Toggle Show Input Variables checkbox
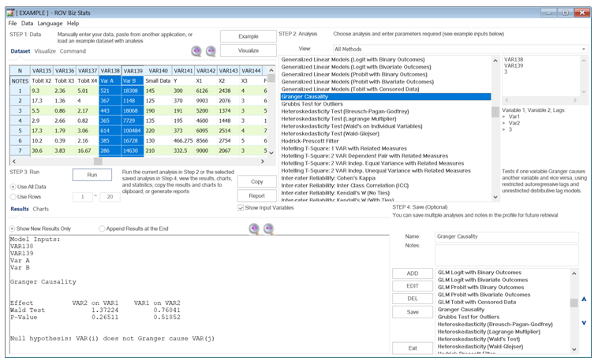This screenshot has height=364, width=598. 241,208
